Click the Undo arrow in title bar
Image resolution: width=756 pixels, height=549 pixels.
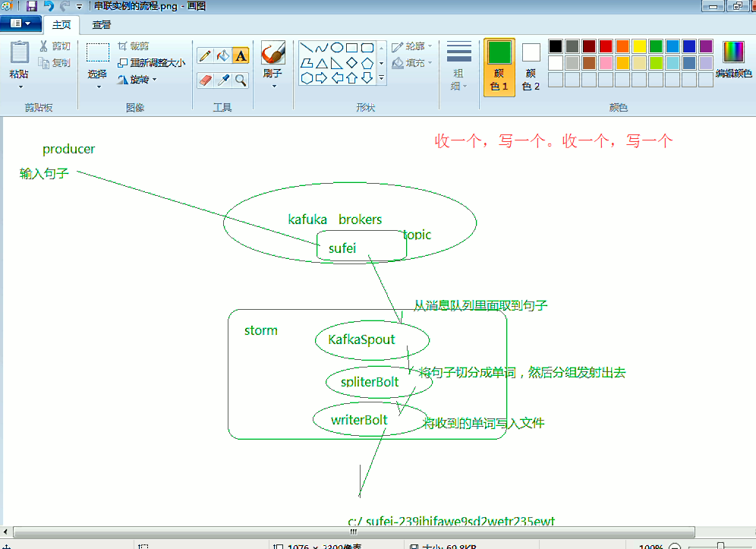[x=49, y=6]
